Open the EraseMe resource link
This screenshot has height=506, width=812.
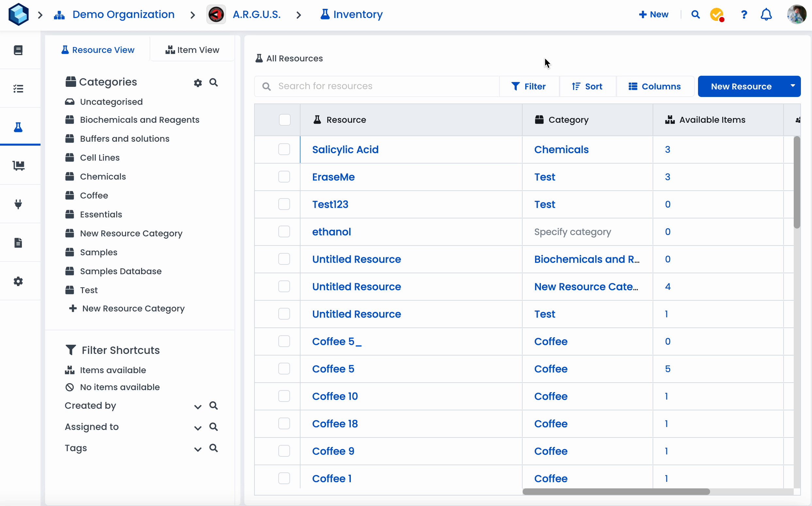pos(333,177)
